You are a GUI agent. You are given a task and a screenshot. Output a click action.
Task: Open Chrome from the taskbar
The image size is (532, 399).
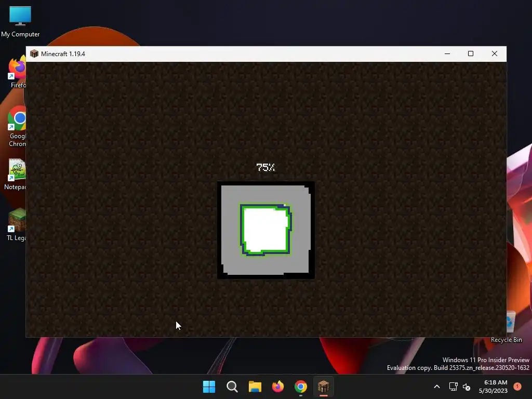tap(301, 387)
